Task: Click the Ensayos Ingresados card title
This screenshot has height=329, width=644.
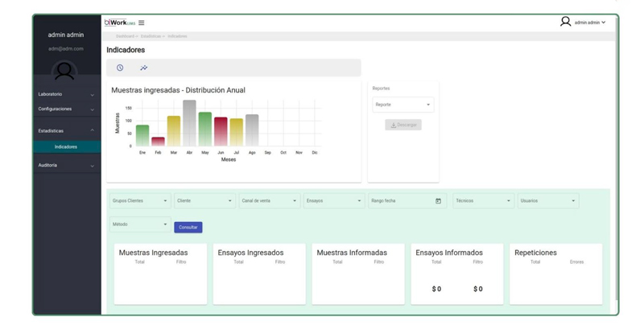Action: pos(250,253)
